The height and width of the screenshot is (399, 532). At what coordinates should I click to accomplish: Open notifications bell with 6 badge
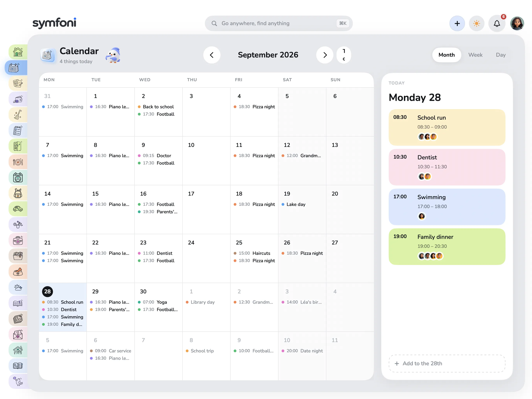click(497, 23)
